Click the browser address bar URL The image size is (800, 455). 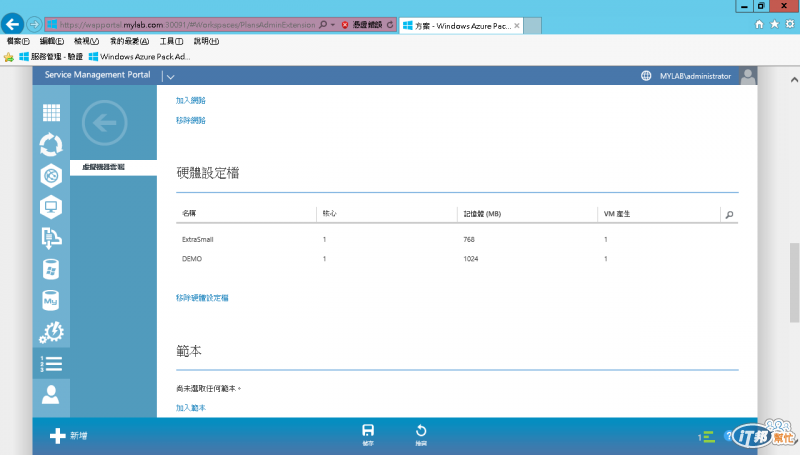coord(187,24)
